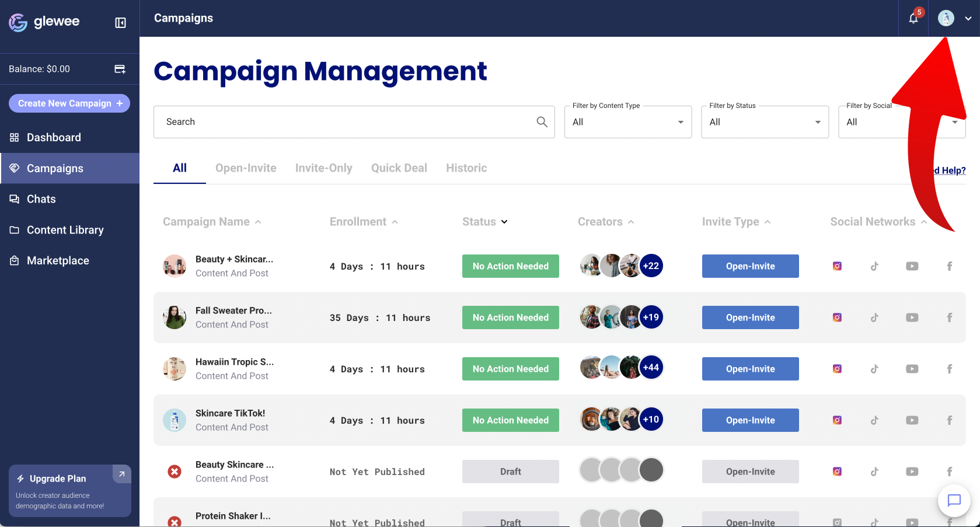The width and height of the screenshot is (980, 527).
Task: Collapse the sidebar panel icon
Action: (120, 23)
